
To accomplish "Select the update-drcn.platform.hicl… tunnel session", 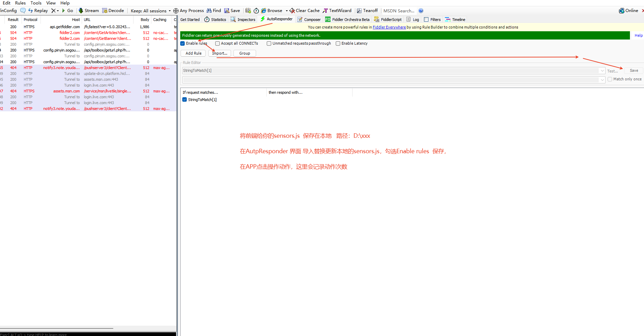I will click(88, 74).
